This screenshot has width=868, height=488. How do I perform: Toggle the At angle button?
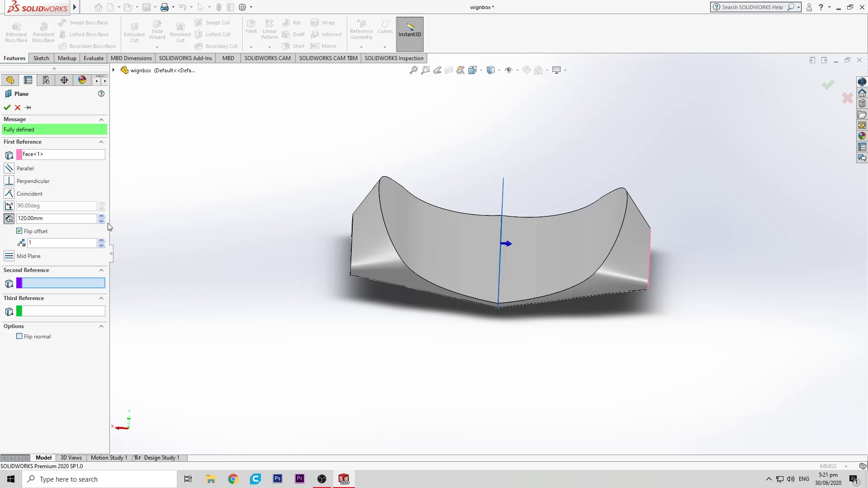click(x=9, y=206)
